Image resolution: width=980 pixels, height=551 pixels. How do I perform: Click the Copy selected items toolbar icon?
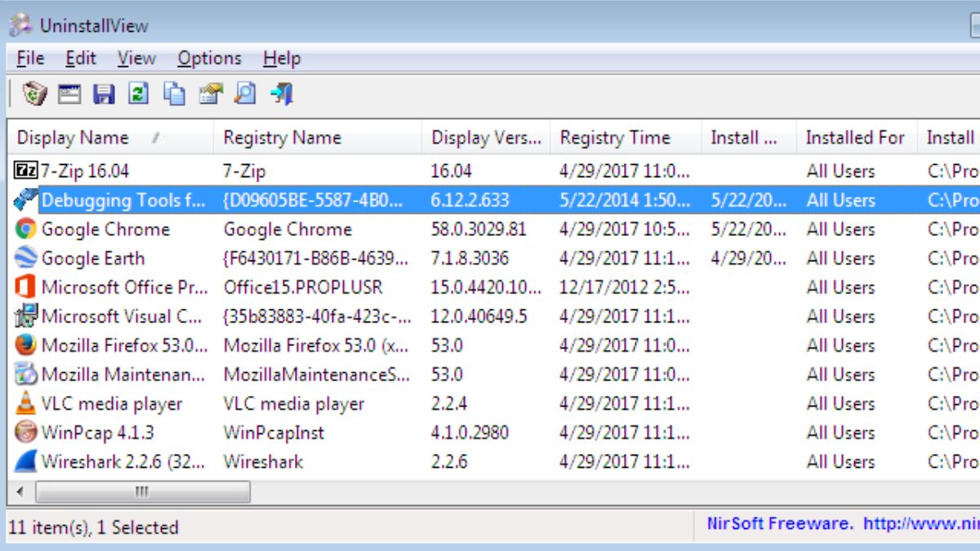click(174, 95)
